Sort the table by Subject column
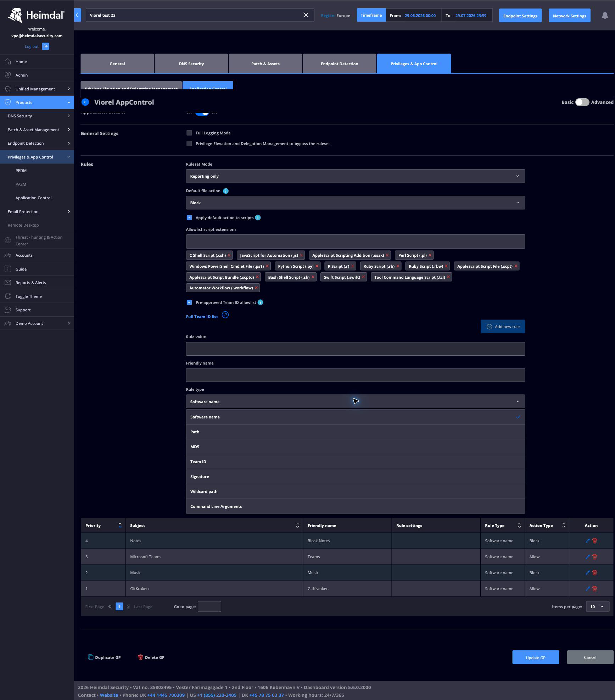Screen dimensions: 615x700 [x=297, y=526]
